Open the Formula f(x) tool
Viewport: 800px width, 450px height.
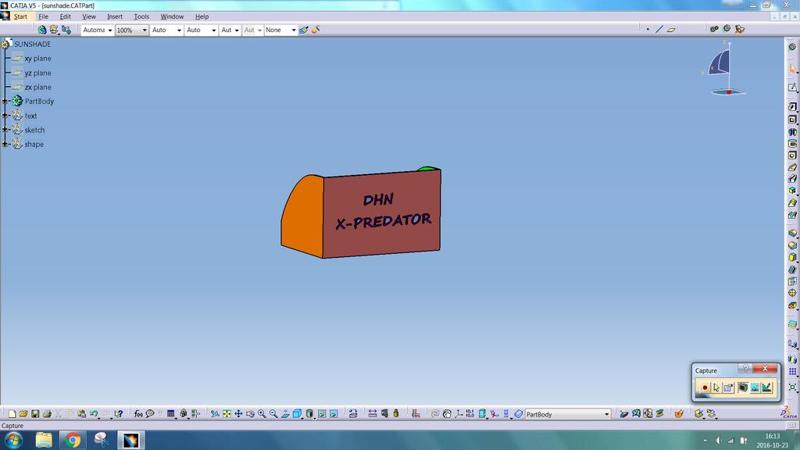click(x=138, y=414)
